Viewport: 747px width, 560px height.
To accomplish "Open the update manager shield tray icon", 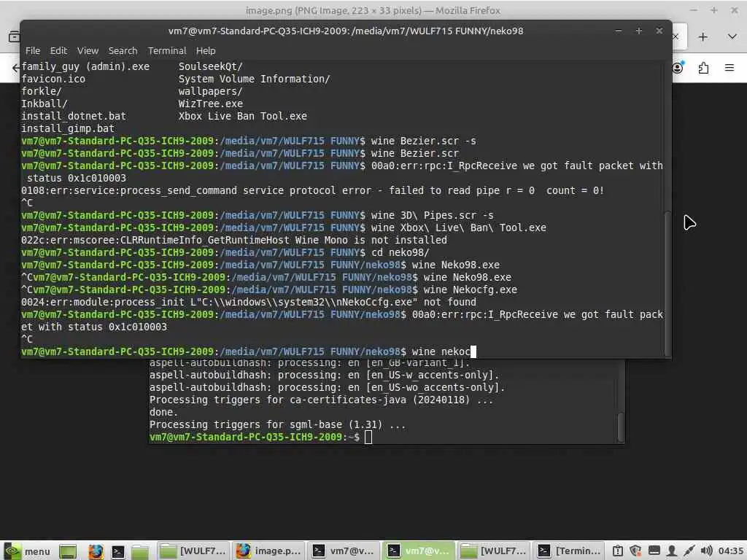I will (635, 551).
